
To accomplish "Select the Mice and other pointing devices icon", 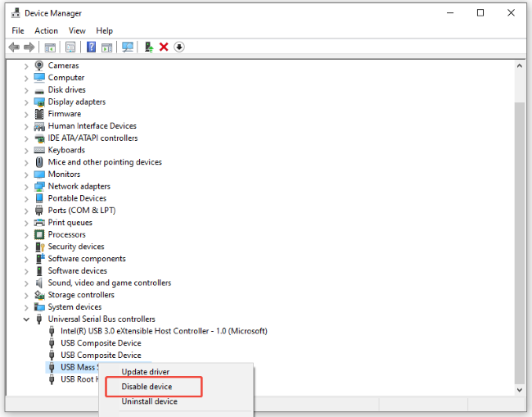I will point(39,162).
